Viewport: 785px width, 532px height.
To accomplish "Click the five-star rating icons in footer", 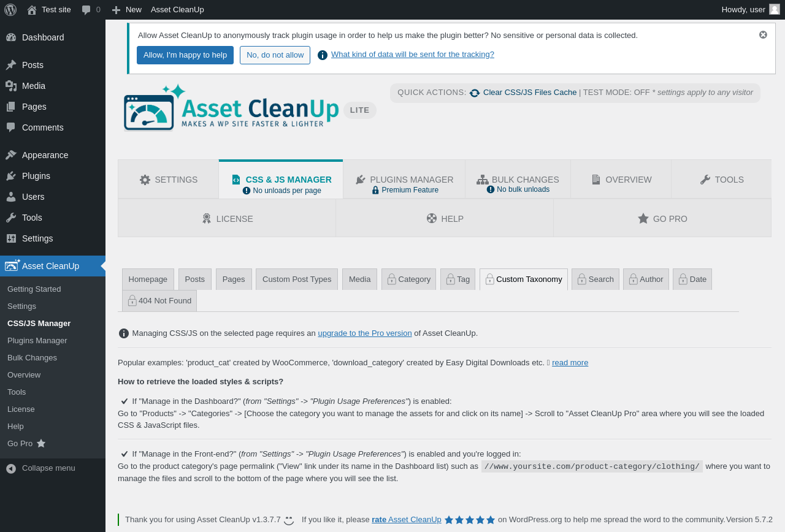I will click(470, 520).
